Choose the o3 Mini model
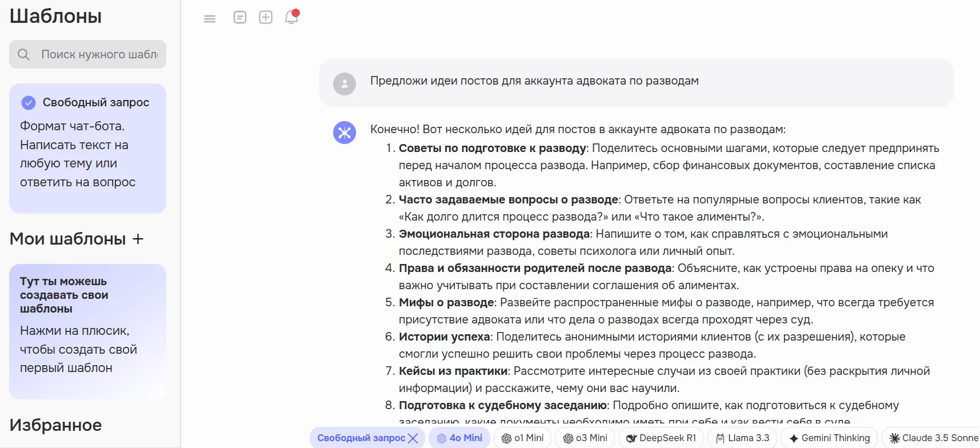 (585, 438)
